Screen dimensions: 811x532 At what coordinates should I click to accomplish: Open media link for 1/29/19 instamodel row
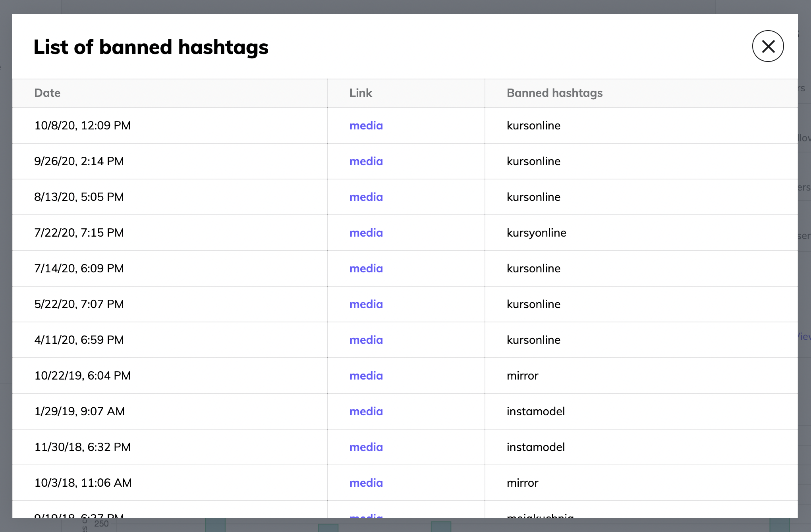(366, 411)
